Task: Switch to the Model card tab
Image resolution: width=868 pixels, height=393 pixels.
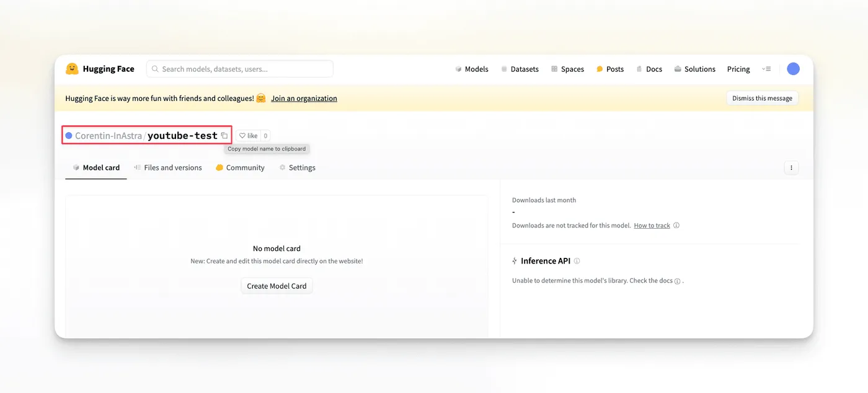Action: click(x=96, y=167)
